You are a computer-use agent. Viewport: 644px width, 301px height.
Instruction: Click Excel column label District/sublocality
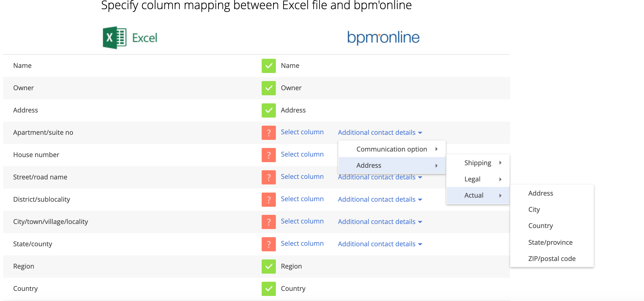click(42, 199)
